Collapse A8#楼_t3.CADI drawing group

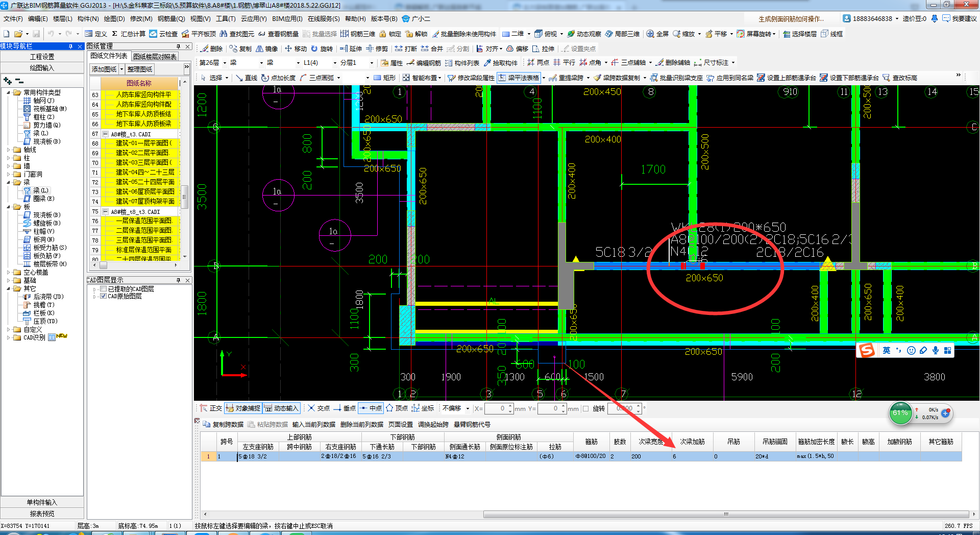[105, 134]
